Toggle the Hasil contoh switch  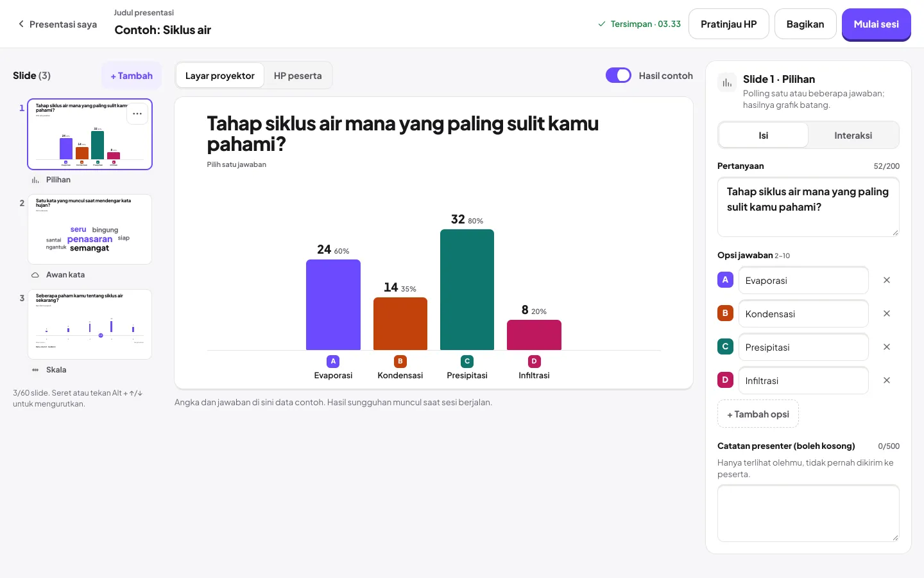click(619, 76)
